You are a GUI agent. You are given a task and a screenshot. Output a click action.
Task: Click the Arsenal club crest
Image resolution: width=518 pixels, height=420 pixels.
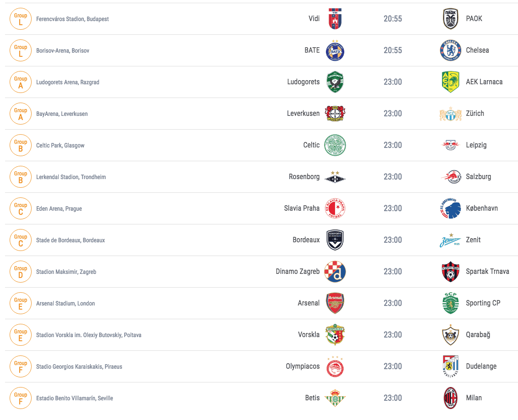click(335, 303)
